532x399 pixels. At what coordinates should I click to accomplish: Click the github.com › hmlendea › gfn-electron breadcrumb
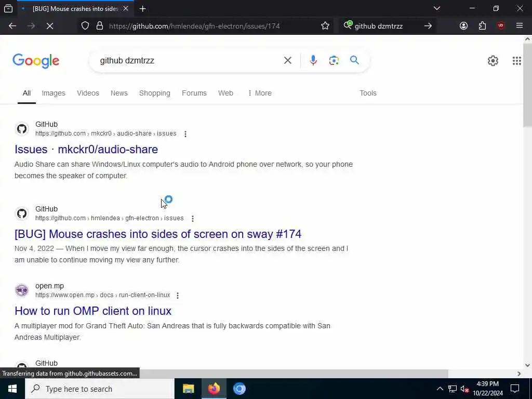[109, 218]
